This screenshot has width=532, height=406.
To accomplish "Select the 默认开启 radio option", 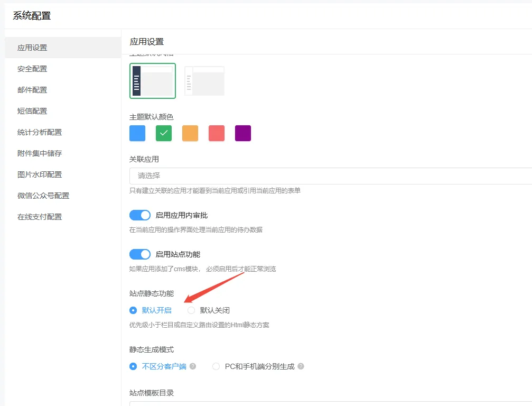I will pyautogui.click(x=151, y=310).
